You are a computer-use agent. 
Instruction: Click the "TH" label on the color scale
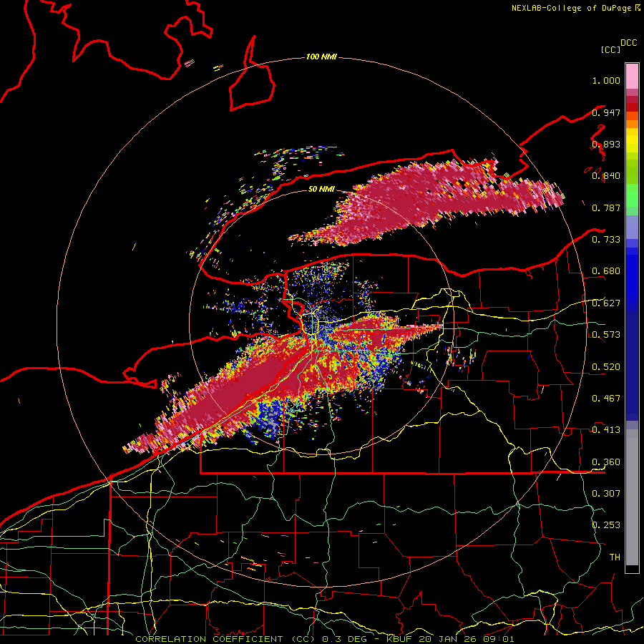615,557
